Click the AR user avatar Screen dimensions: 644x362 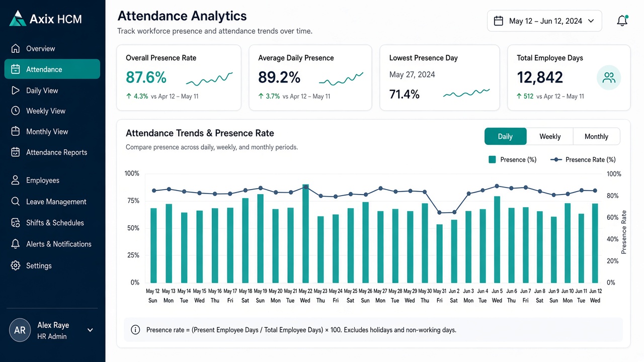tap(20, 330)
